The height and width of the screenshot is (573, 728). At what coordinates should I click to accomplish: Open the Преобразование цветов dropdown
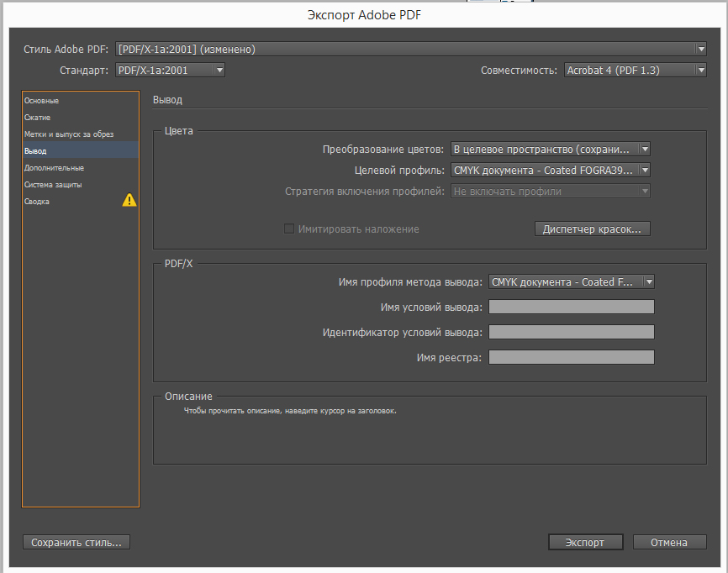coord(550,149)
